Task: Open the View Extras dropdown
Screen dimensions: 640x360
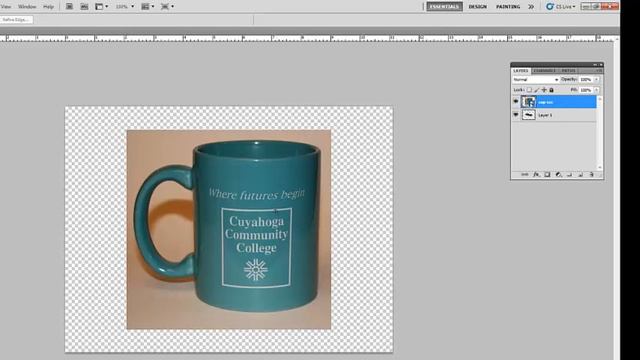Action: (x=102, y=7)
